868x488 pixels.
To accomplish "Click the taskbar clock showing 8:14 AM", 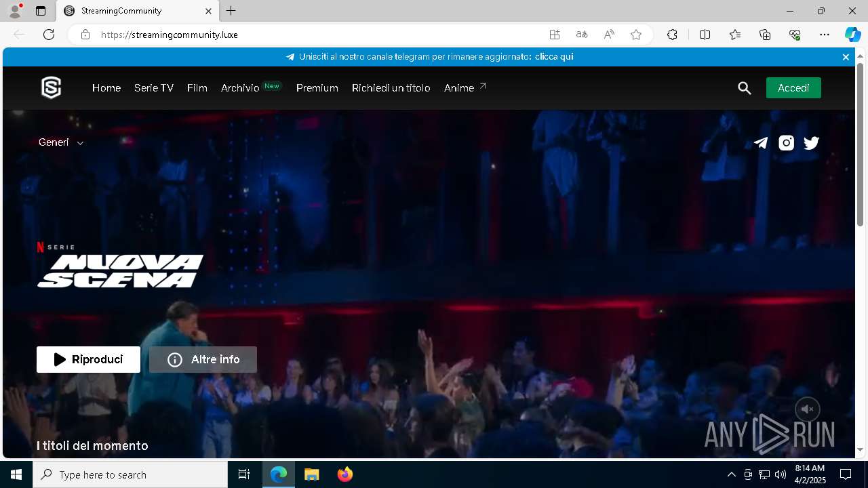I will 810,474.
